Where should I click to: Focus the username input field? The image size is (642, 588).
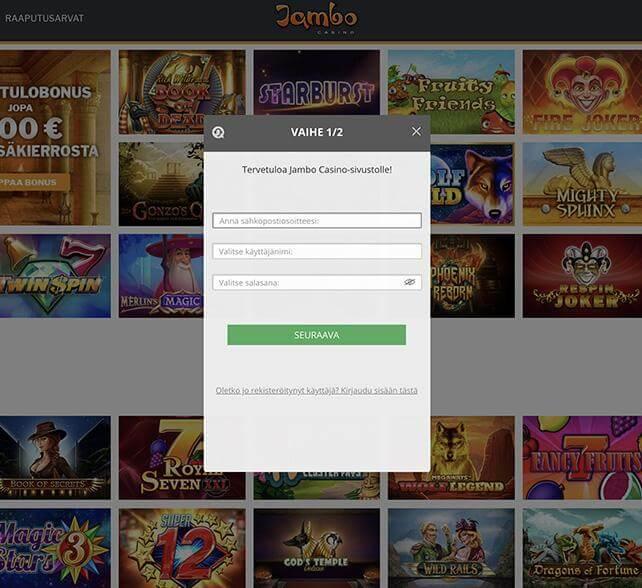pyautogui.click(x=316, y=252)
